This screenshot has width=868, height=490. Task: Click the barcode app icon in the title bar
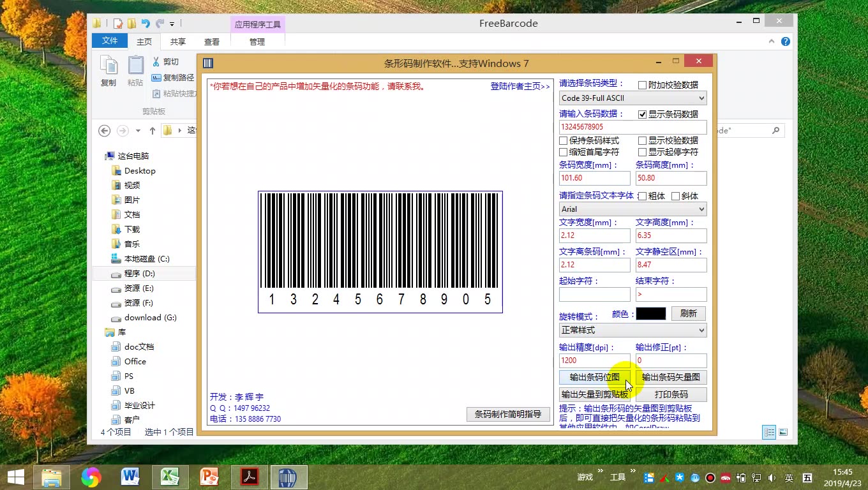click(208, 63)
